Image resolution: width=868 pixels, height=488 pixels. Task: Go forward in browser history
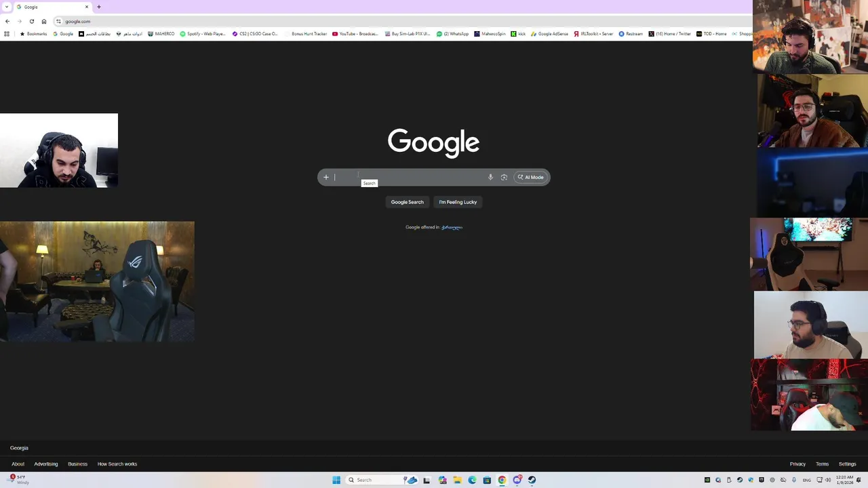click(20, 21)
